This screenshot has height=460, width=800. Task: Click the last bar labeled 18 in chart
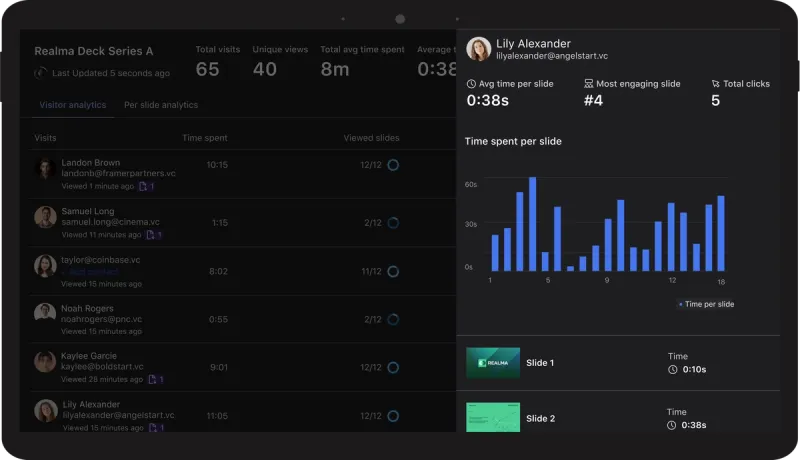(721, 233)
